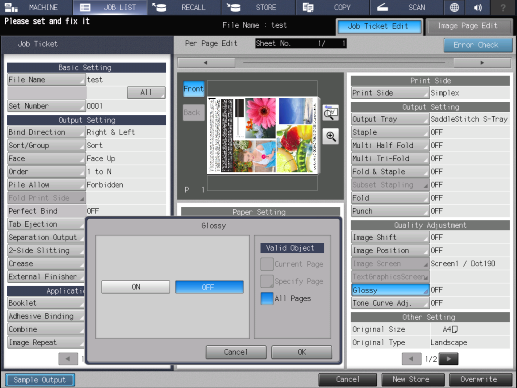Turn Glossy ON in the dialog
The image size is (517, 388).
coord(136,287)
